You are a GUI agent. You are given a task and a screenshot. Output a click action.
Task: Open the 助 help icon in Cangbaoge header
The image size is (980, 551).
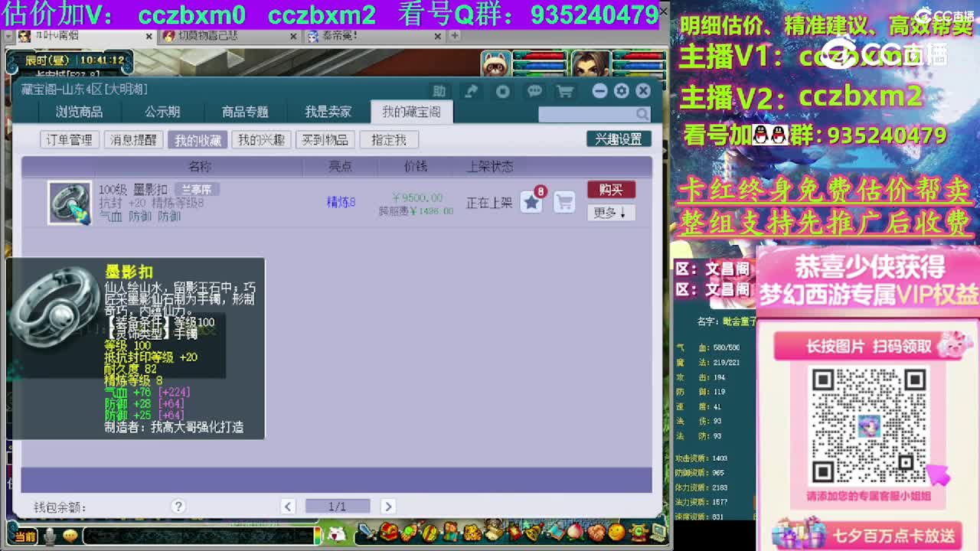pos(439,91)
